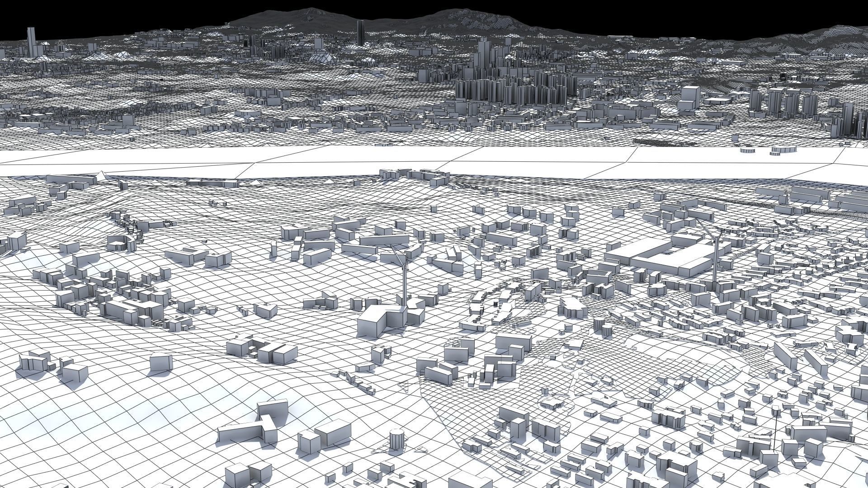
Task: Click the flat white river surface
Action: (x=434, y=163)
